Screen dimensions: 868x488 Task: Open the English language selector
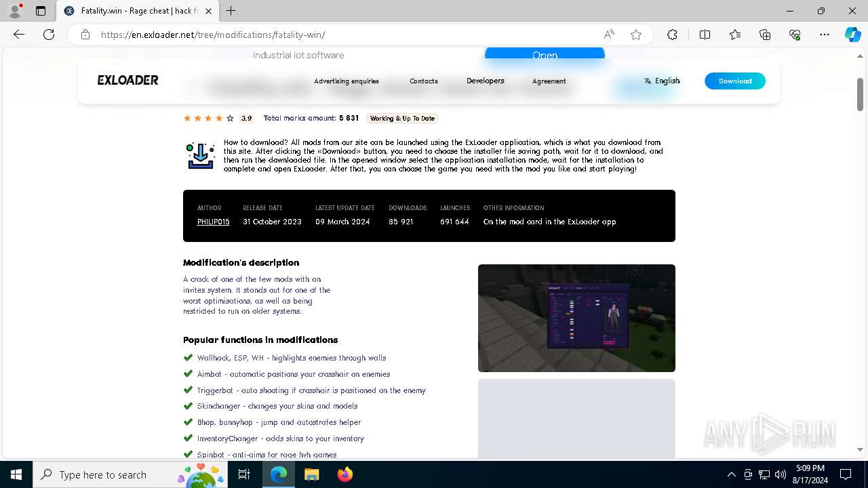point(662,81)
